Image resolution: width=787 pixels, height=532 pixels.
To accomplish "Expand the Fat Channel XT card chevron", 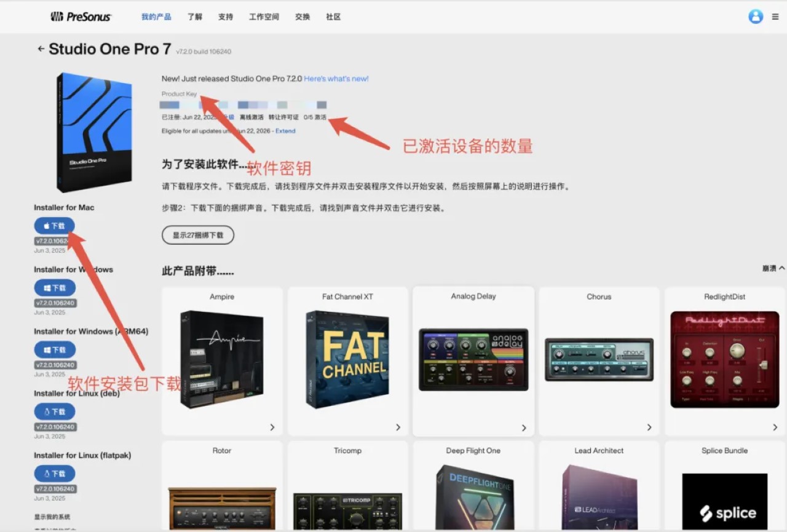I will pos(398,427).
